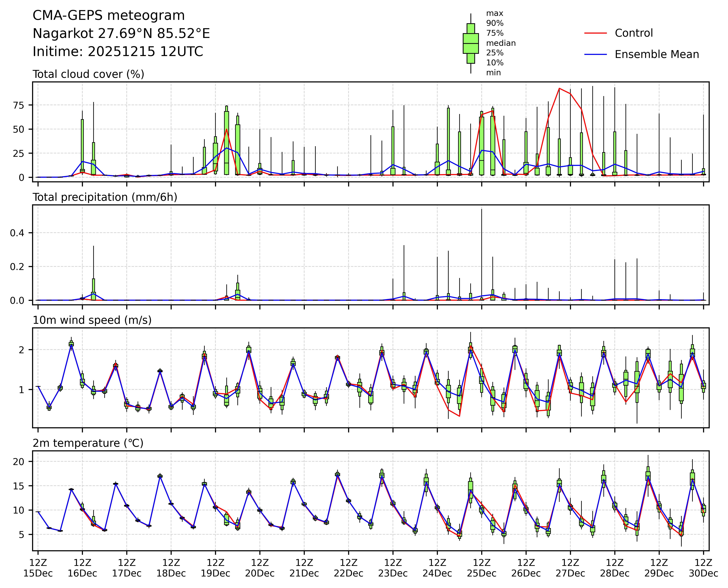Click the blue Ensemble Mean legend line
The image size is (728, 588).
point(595,55)
